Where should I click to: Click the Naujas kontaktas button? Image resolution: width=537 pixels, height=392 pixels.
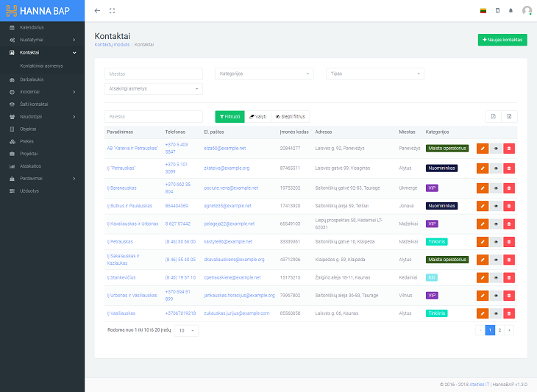502,40
